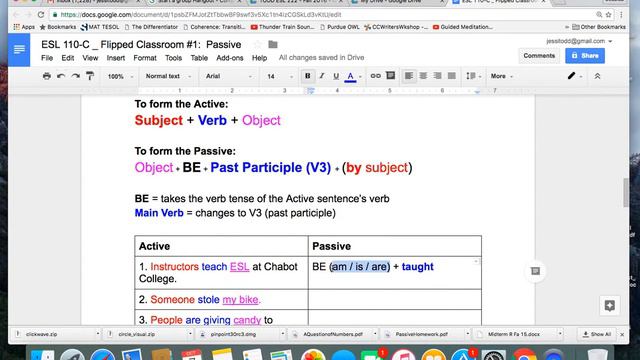Click Show All downloads
The image size is (640, 360).
coord(597,334)
